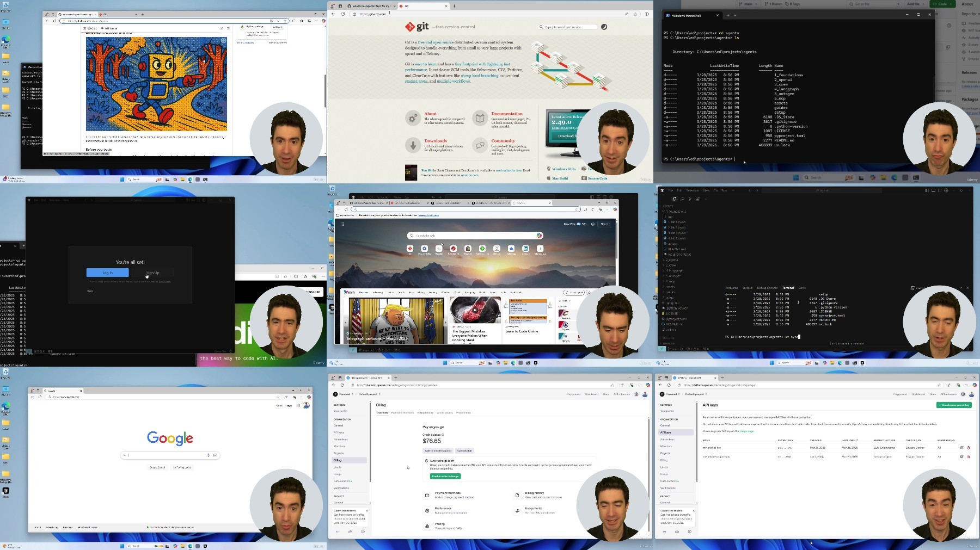This screenshot has height=550, width=980.
Task: Click the Cancel plan button
Action: (x=464, y=450)
